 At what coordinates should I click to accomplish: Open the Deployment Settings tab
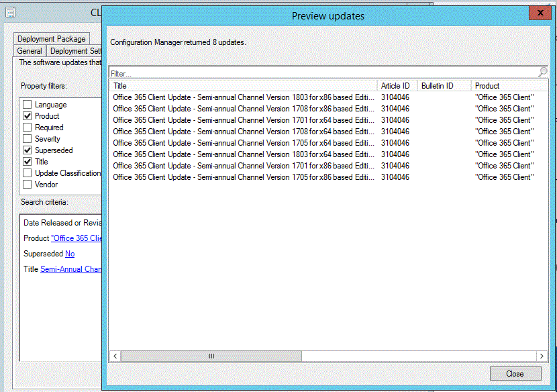74,51
